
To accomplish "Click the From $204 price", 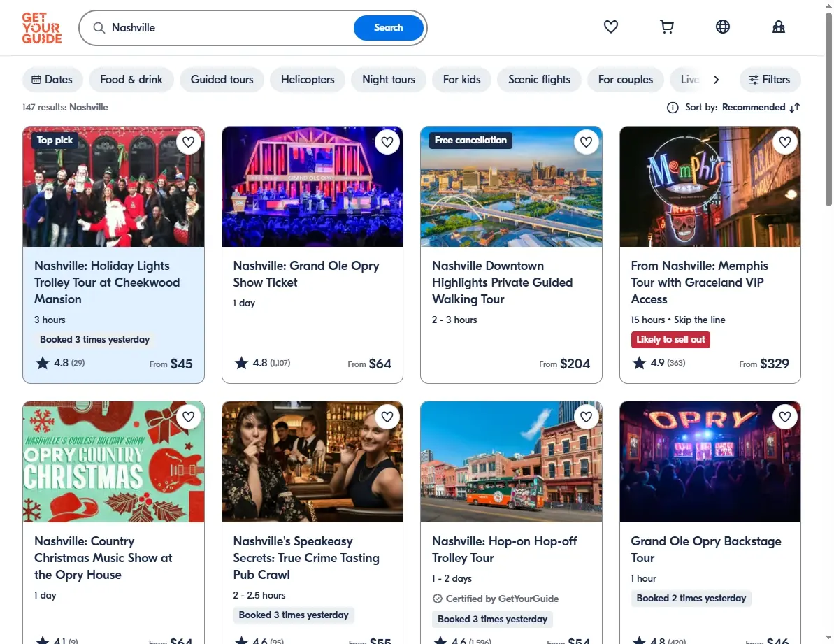I will click(x=564, y=364).
